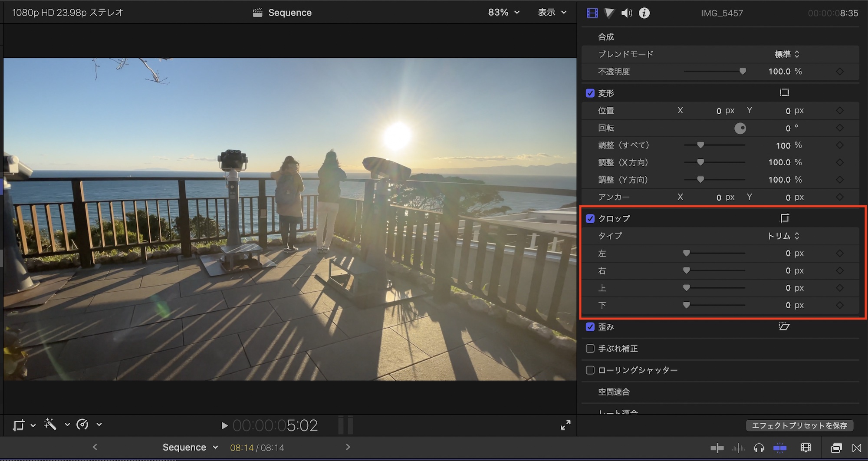Open the タイプ トリム crop type dropdown
Screen dimensions: 868x461
pos(783,236)
